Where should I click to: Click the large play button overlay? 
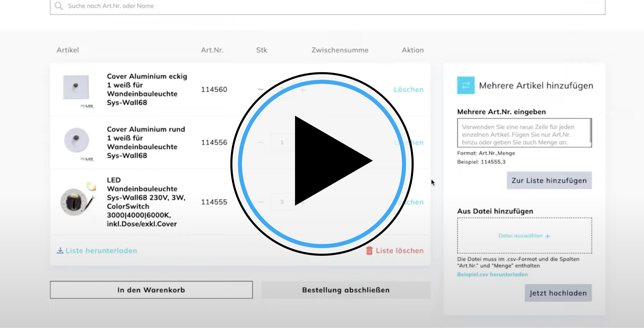[x=322, y=164]
